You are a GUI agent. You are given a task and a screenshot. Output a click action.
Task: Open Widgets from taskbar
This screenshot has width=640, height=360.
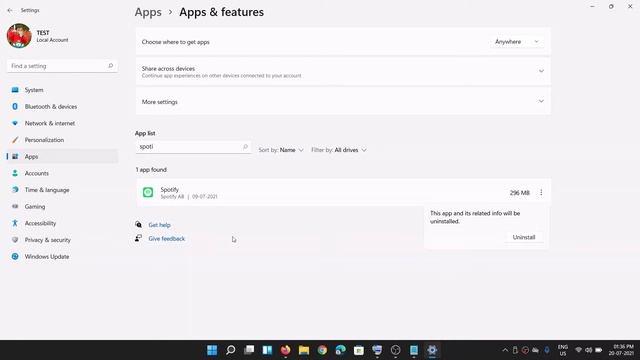[267, 350]
